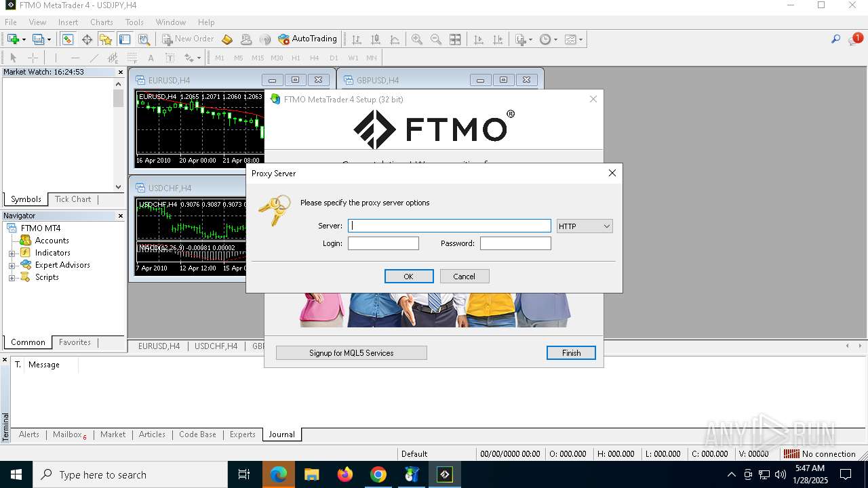Click the proxy Login input field

[383, 243]
